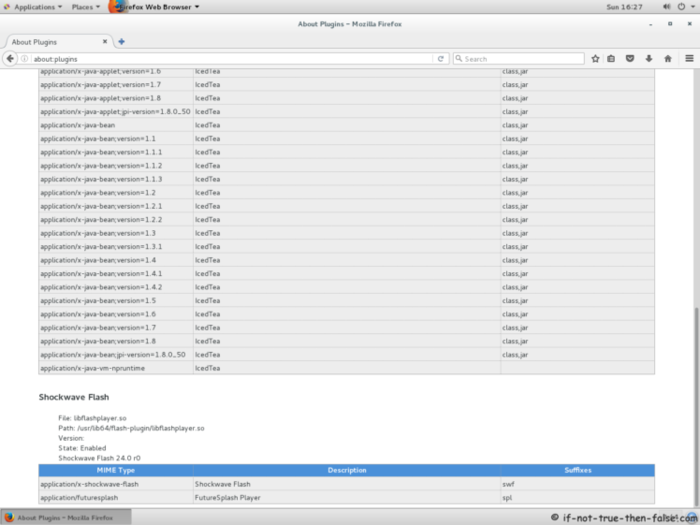Click the Firefox icon in the top panel
700x525 pixels.
click(x=117, y=6)
